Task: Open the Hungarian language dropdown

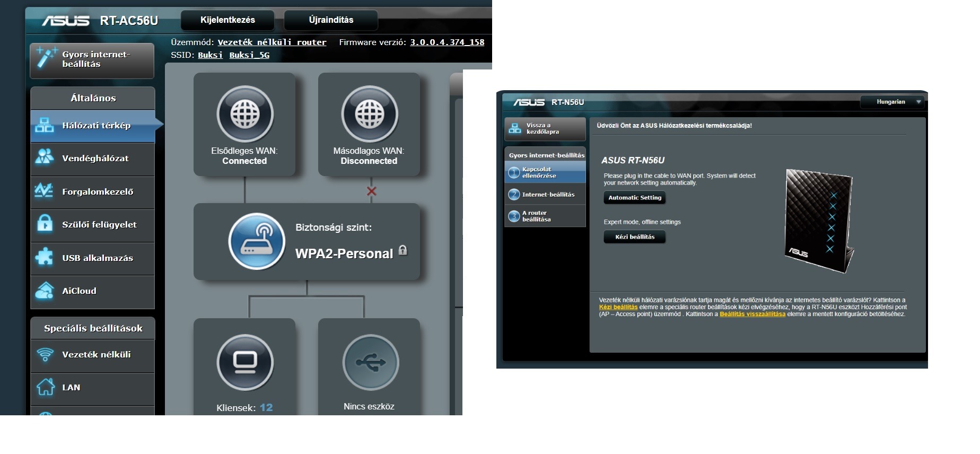Action: (x=892, y=102)
